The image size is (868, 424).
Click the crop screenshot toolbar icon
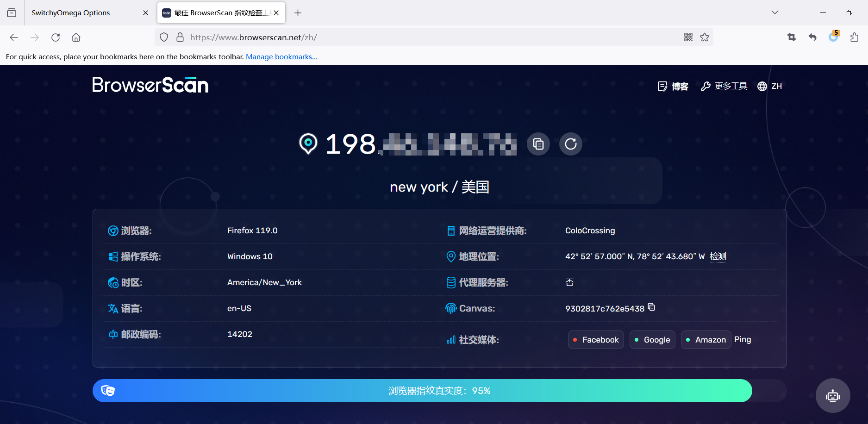coord(792,37)
